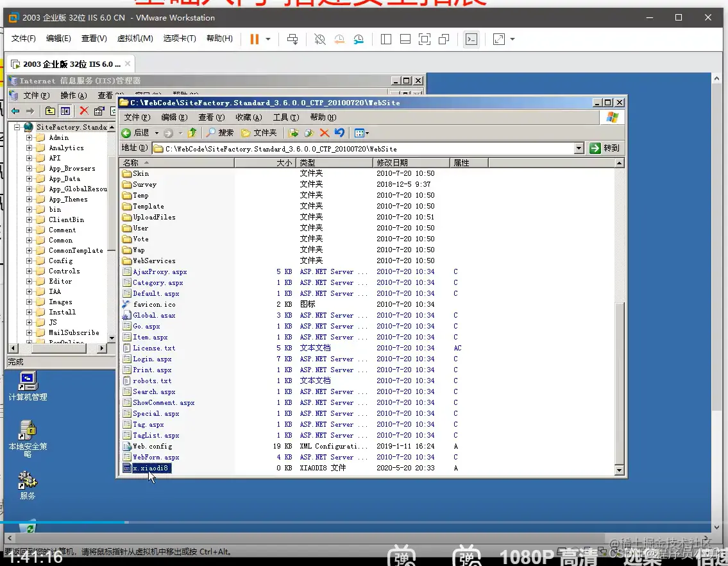Open the 计算机管理 desktop shortcut
The width and height of the screenshot is (728, 566).
click(x=28, y=386)
